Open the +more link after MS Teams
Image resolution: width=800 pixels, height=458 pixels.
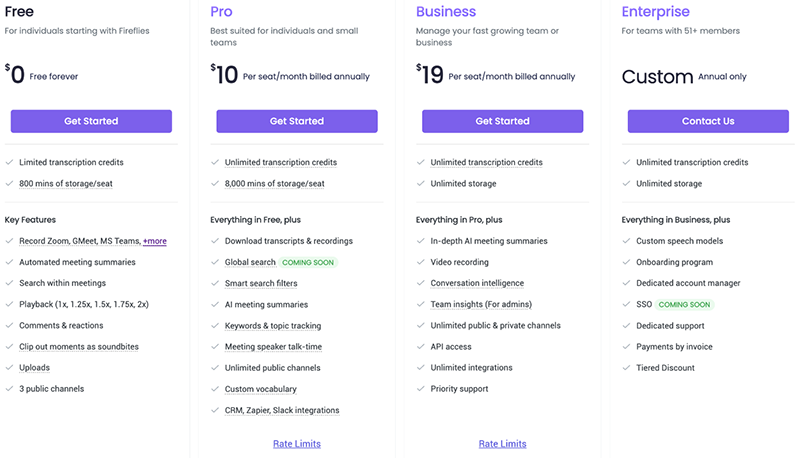point(155,241)
